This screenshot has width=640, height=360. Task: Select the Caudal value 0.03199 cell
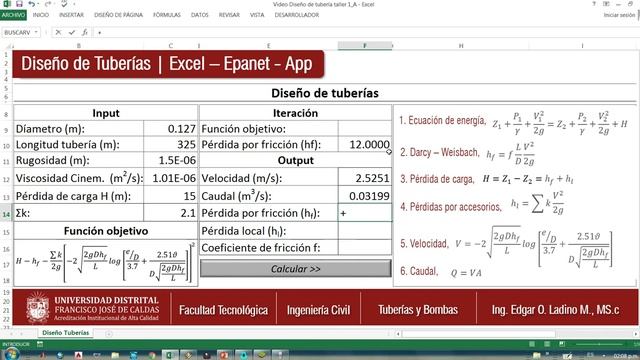pos(365,196)
